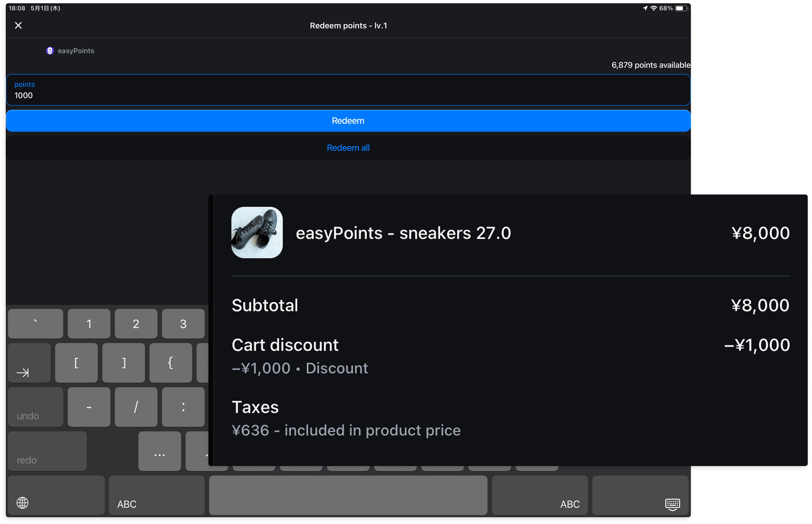Click the location arrow status icon
Screen dimensions: 812x524
pyautogui.click(x=645, y=8)
